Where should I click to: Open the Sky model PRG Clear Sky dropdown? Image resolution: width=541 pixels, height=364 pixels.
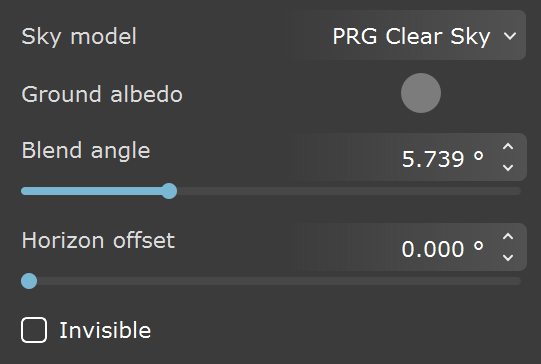pyautogui.click(x=407, y=35)
